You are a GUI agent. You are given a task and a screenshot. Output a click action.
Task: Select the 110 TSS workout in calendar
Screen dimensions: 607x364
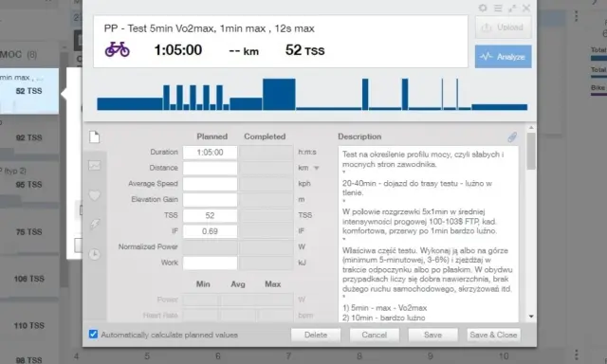[29, 326]
